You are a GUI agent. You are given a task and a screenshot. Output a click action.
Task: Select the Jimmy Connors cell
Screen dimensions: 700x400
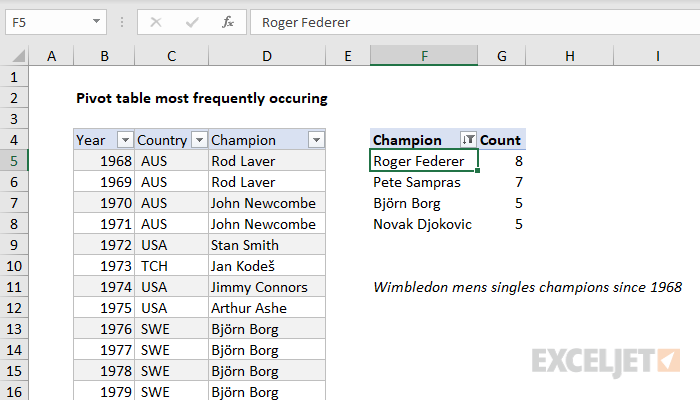(x=267, y=287)
